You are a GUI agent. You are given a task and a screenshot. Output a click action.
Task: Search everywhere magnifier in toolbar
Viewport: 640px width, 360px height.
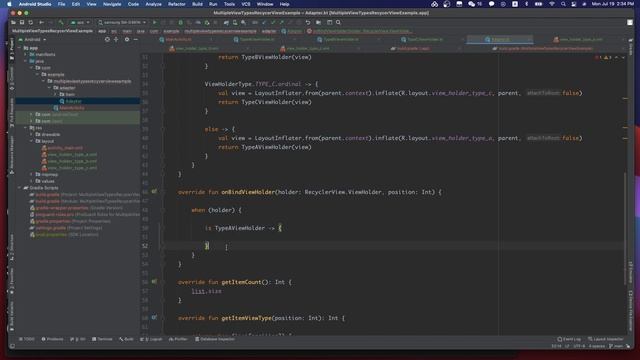[x=338, y=22]
